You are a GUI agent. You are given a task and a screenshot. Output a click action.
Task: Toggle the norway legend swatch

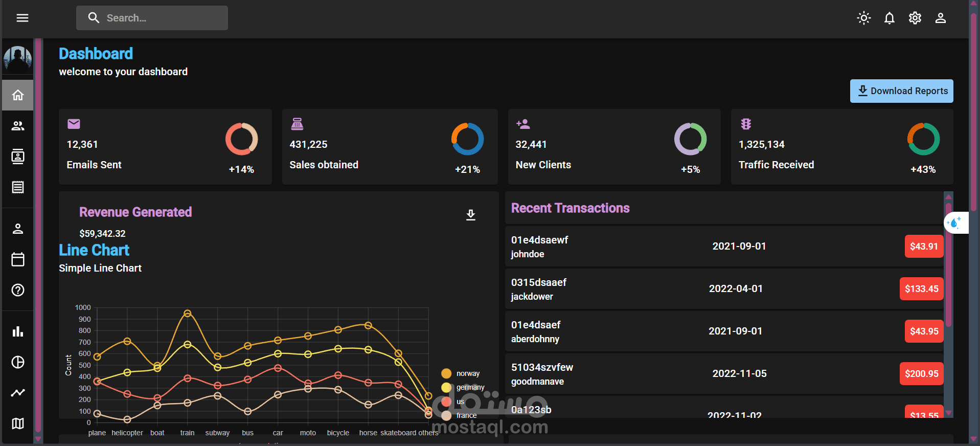[x=446, y=373]
